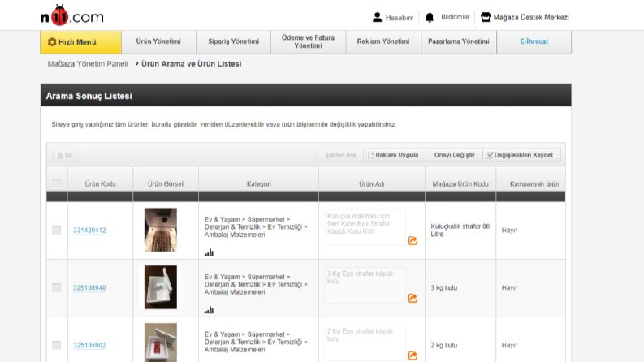Edit the 2 Kg Eps strafor köpük name field
Screen dimensions: 644x362
365,343
